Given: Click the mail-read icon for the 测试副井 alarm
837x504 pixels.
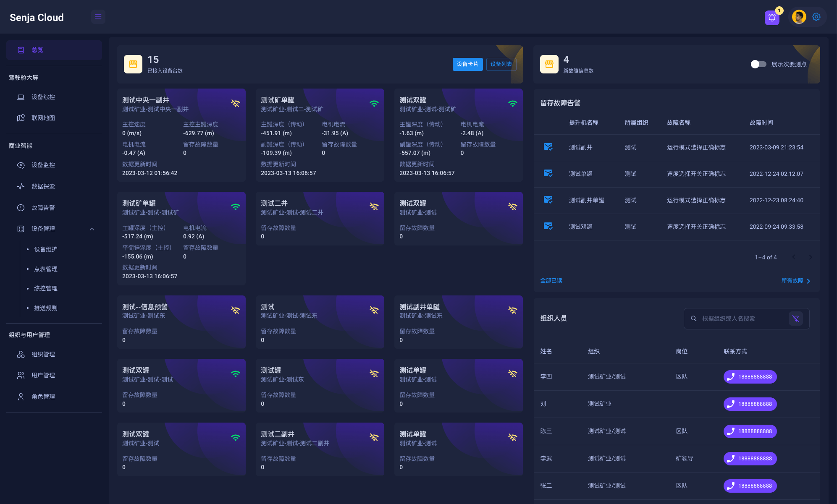Looking at the screenshot, I should pyautogui.click(x=548, y=147).
